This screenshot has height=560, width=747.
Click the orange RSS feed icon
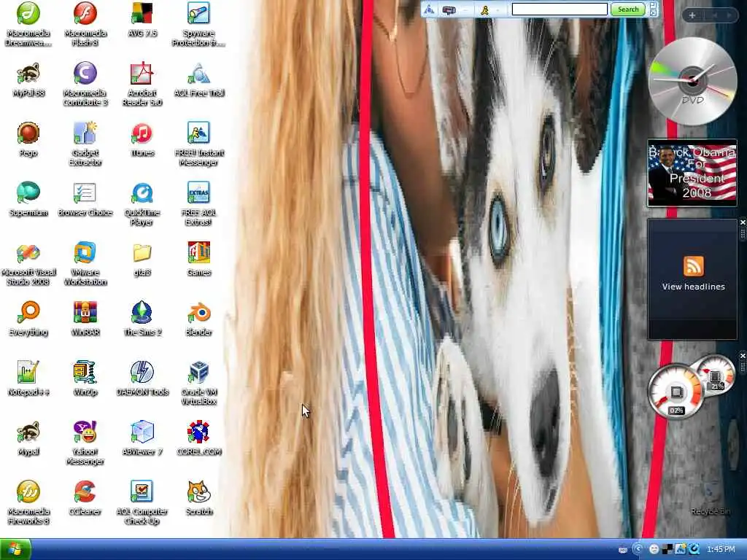click(693, 265)
